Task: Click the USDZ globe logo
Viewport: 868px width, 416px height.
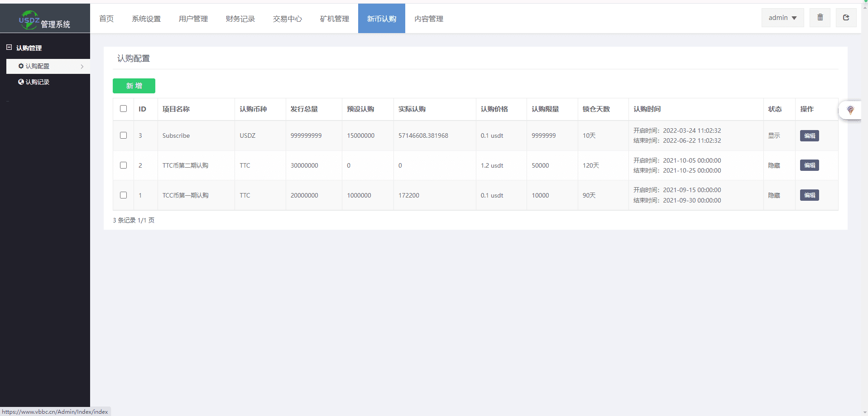Action: (29, 20)
